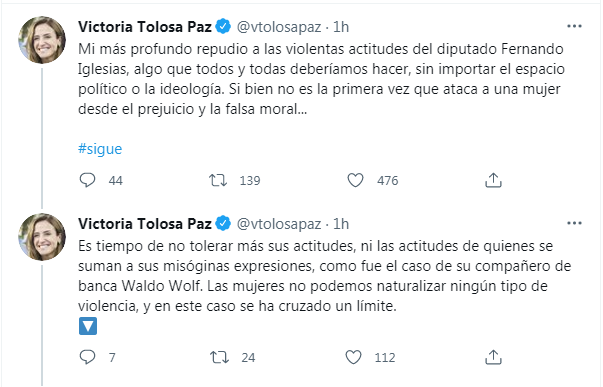
Task: Reply to the second tweet with 7 comments
Action: tap(87, 357)
